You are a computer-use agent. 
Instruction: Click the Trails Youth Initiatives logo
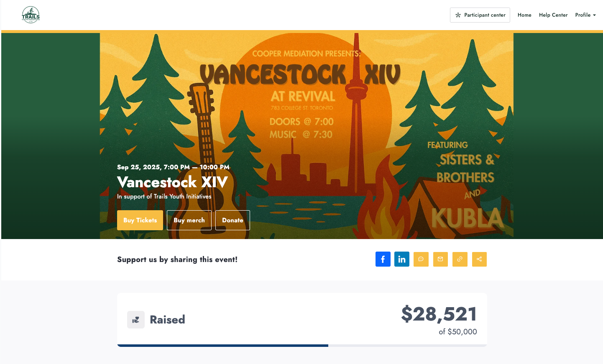31,15
